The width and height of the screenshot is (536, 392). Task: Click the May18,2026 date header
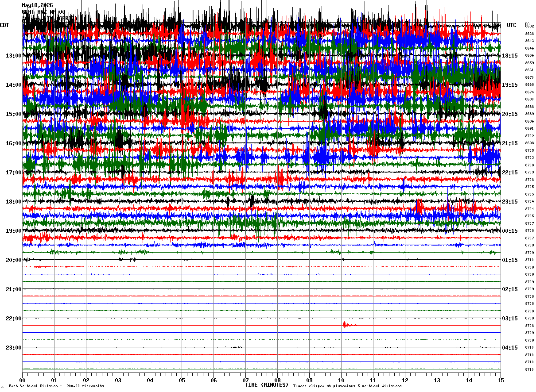tap(37, 5)
